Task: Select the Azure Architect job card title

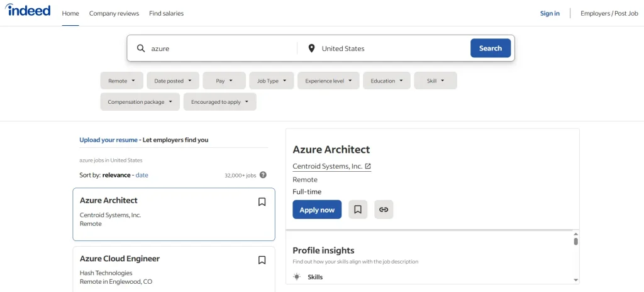Action: 108,200
